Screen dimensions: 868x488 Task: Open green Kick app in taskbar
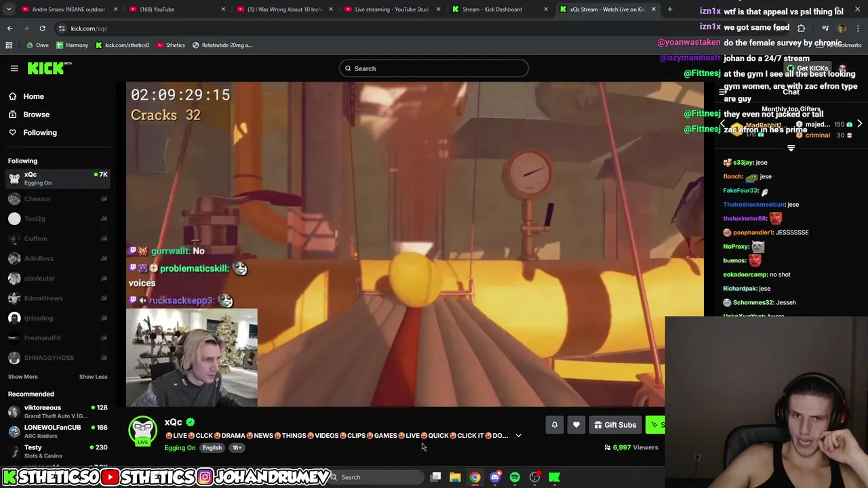[x=555, y=477]
